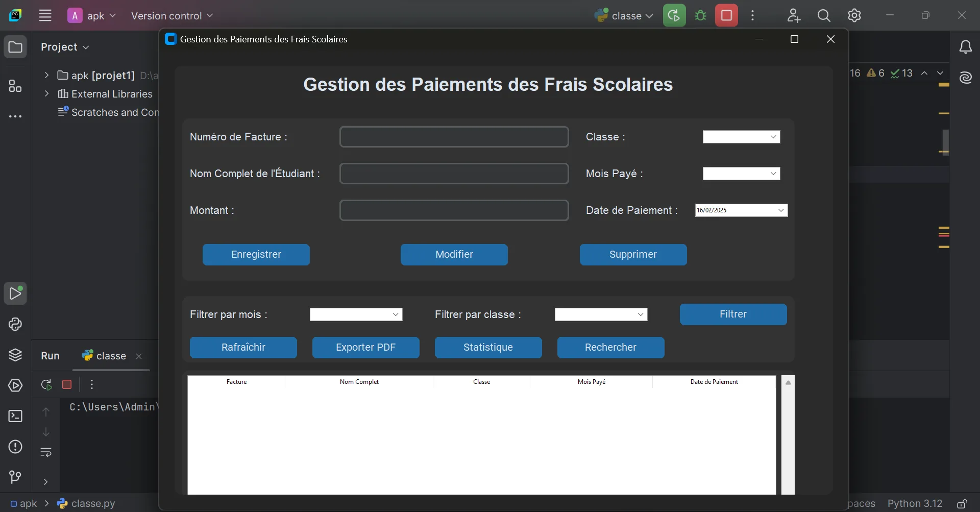The image size is (980, 512).
Task: Start debugging with the bug icon
Action: click(x=700, y=15)
